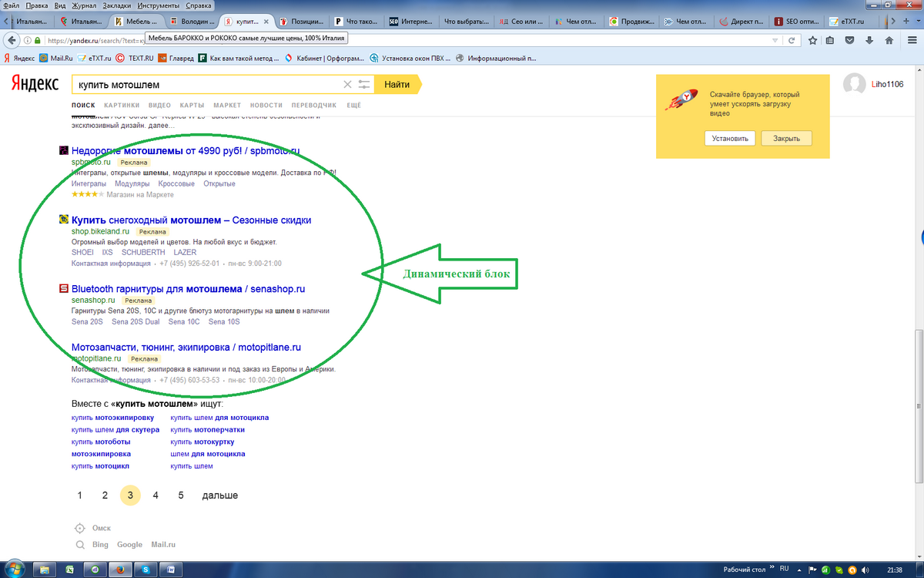Open the Firefox Home page icon
The image size is (924, 578).
(x=889, y=40)
